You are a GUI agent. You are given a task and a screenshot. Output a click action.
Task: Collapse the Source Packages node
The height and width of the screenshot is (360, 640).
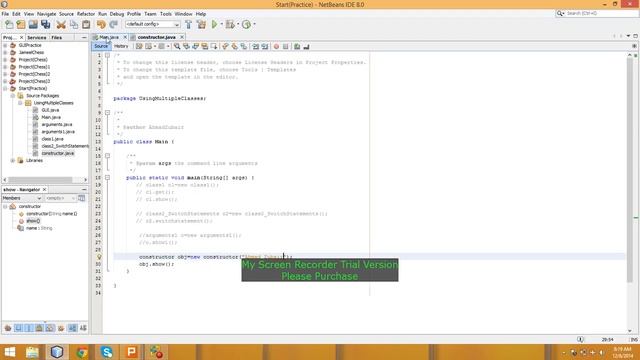[x=13, y=96]
